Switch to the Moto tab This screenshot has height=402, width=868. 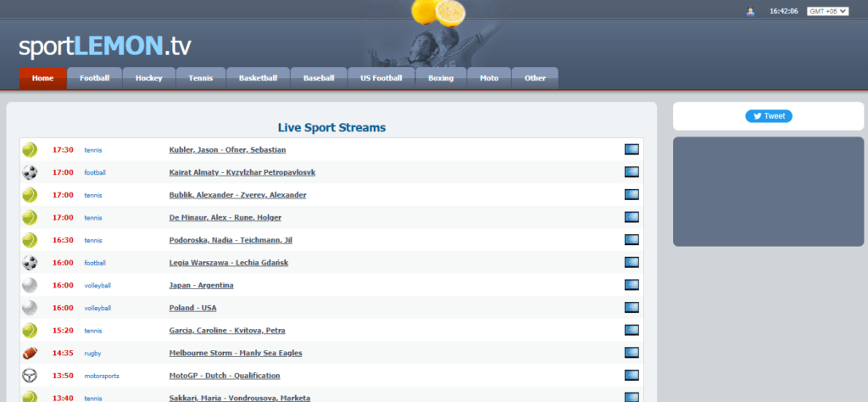click(x=489, y=78)
